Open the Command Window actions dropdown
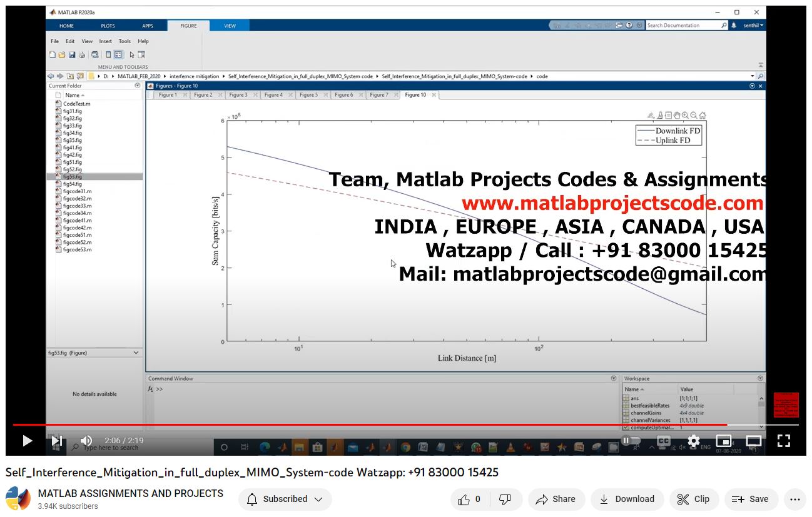Image resolution: width=812 pixels, height=517 pixels. (614, 378)
